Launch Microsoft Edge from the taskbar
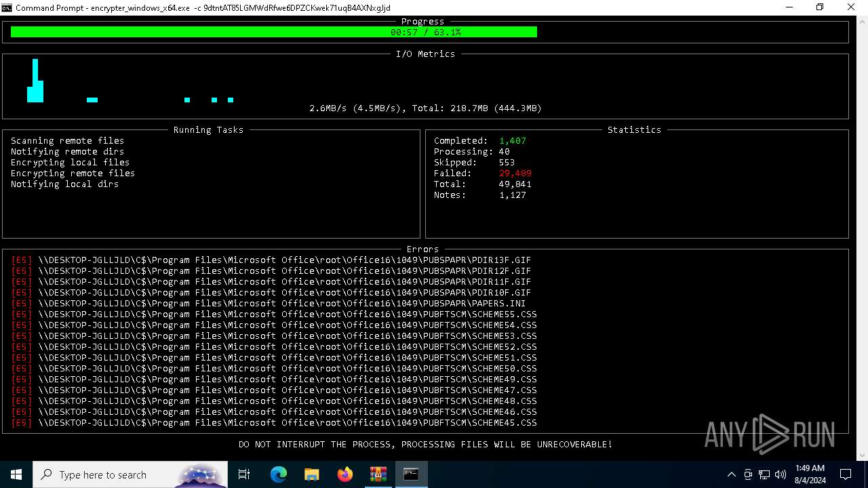Image resolution: width=868 pixels, height=488 pixels. pyautogui.click(x=279, y=474)
